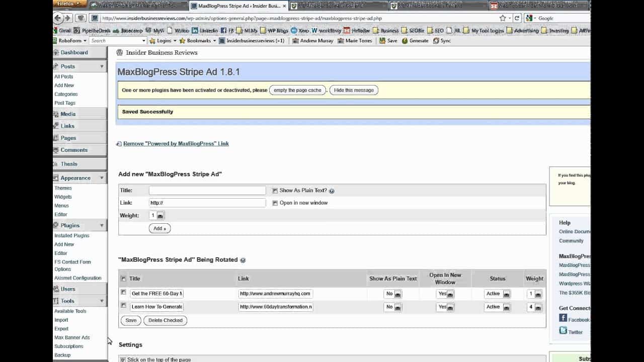Open Status dropdown for andrewmurrayhq row

tap(498, 294)
